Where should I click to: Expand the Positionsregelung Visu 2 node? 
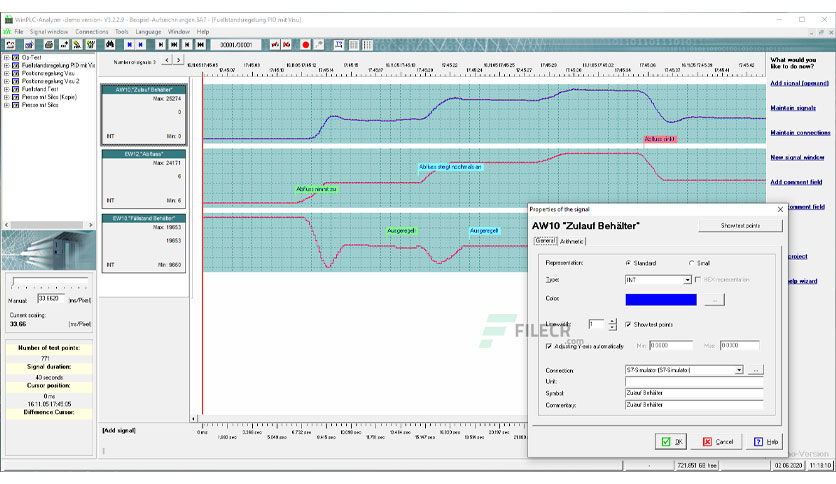(6, 81)
